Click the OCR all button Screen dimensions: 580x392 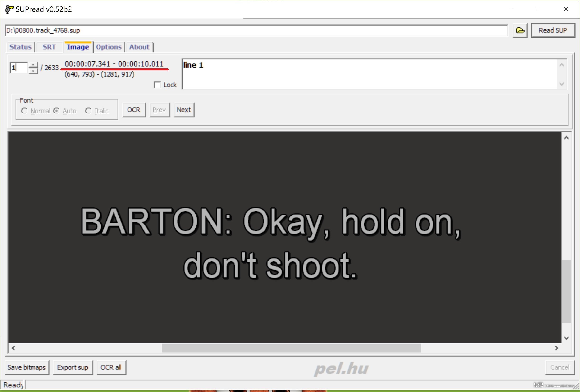pyautogui.click(x=111, y=367)
